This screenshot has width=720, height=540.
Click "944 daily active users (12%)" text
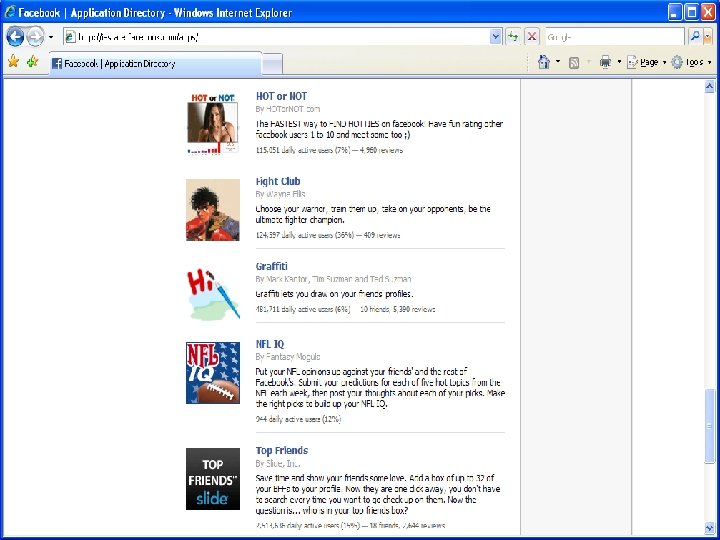(x=298, y=419)
